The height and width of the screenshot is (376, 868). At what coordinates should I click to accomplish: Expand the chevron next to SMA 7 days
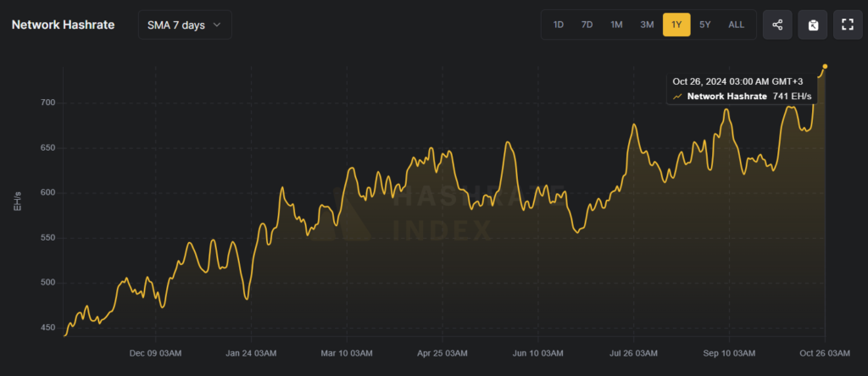click(217, 25)
